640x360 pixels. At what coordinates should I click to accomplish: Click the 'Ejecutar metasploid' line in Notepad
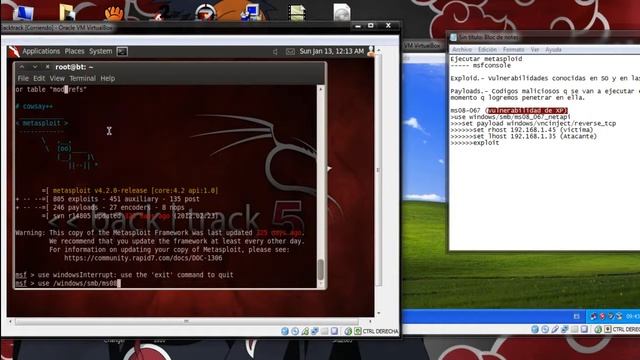pos(486,59)
